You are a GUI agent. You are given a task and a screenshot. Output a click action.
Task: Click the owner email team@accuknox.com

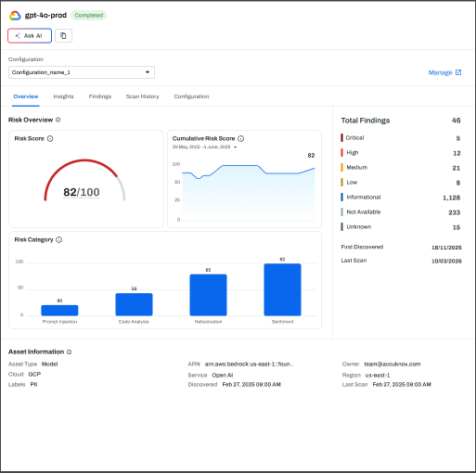(x=392, y=364)
